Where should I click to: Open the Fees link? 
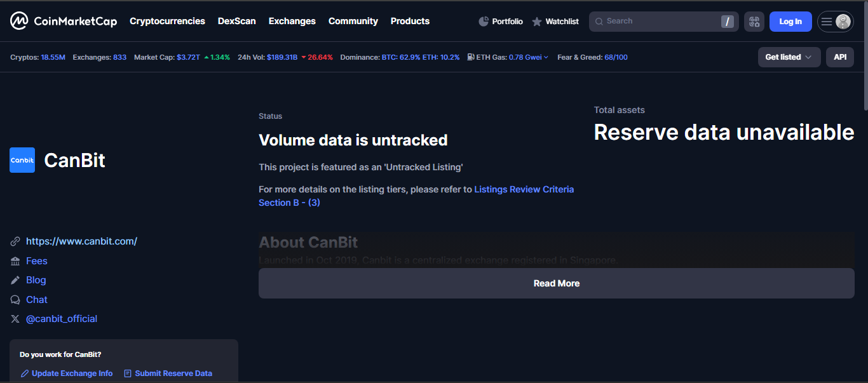tap(37, 261)
